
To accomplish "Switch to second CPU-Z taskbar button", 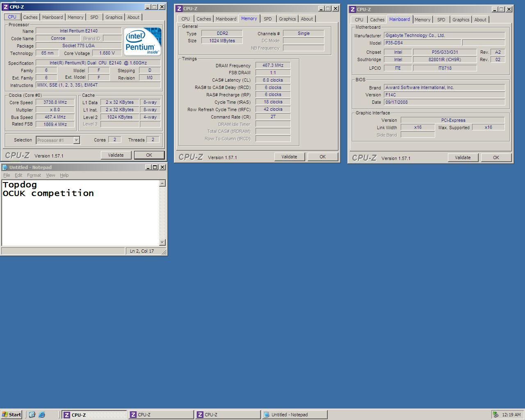I will click(161, 415).
